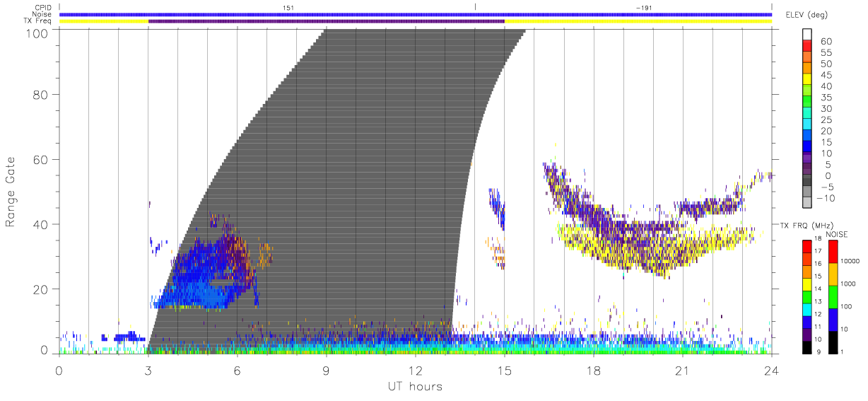Click the 9 tick label on the UT hours axis
868x401 pixels.
[327, 370]
